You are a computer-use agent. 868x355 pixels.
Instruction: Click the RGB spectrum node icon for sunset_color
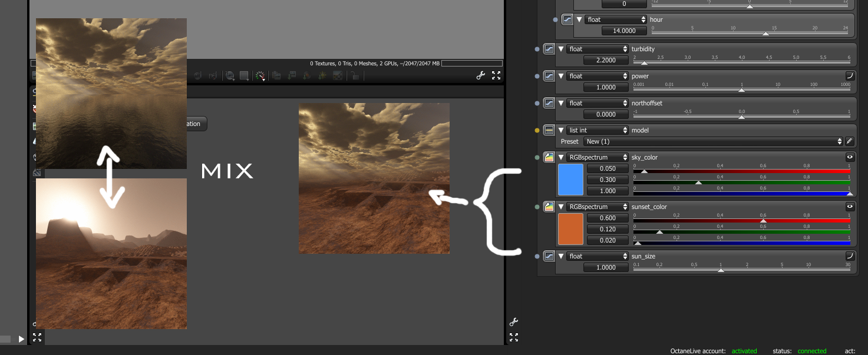point(549,207)
